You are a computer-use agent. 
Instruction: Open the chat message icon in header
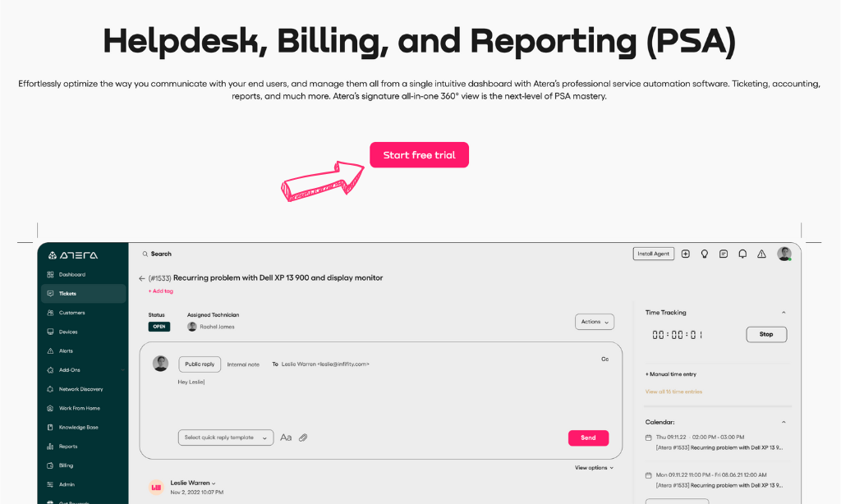pos(724,254)
